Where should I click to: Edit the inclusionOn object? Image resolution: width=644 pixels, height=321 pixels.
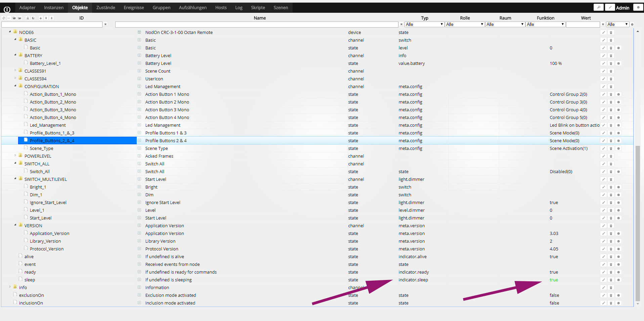click(x=604, y=303)
